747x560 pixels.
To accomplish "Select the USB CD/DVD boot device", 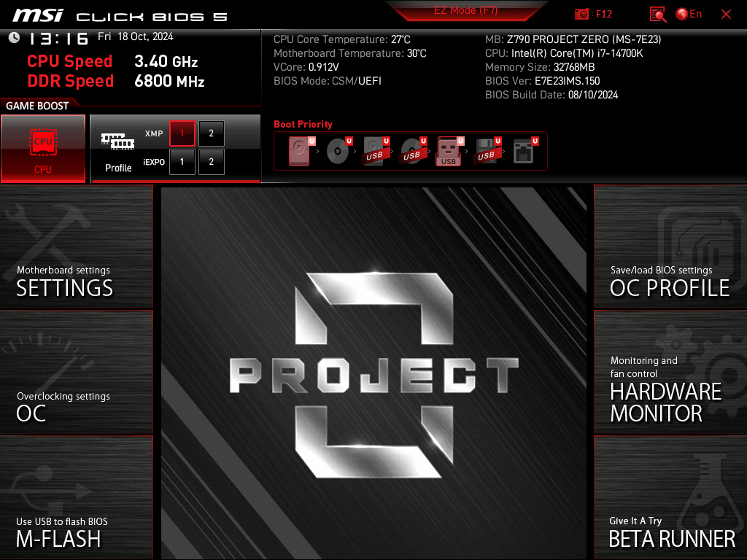I will tap(413, 151).
